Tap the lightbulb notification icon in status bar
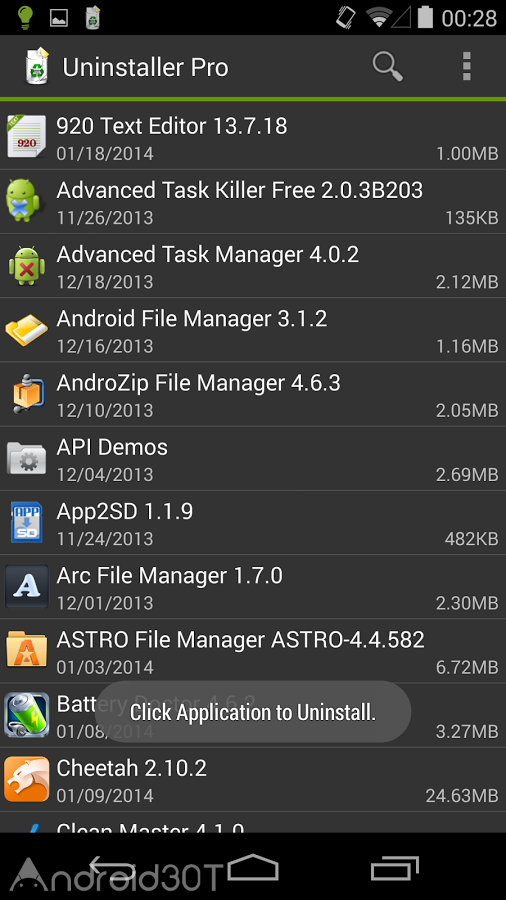Image resolution: width=506 pixels, height=900 pixels. [x=26, y=18]
